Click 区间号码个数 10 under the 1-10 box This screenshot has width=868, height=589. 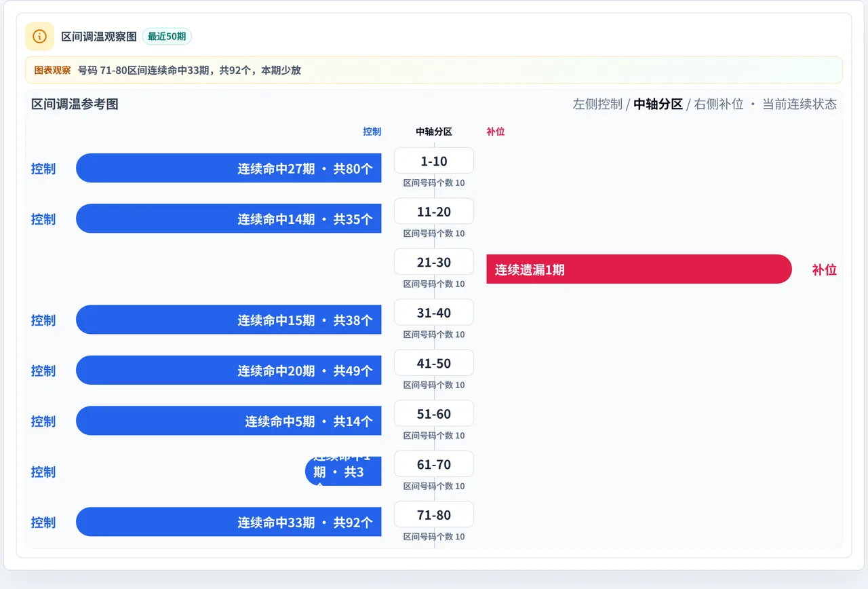coord(434,183)
